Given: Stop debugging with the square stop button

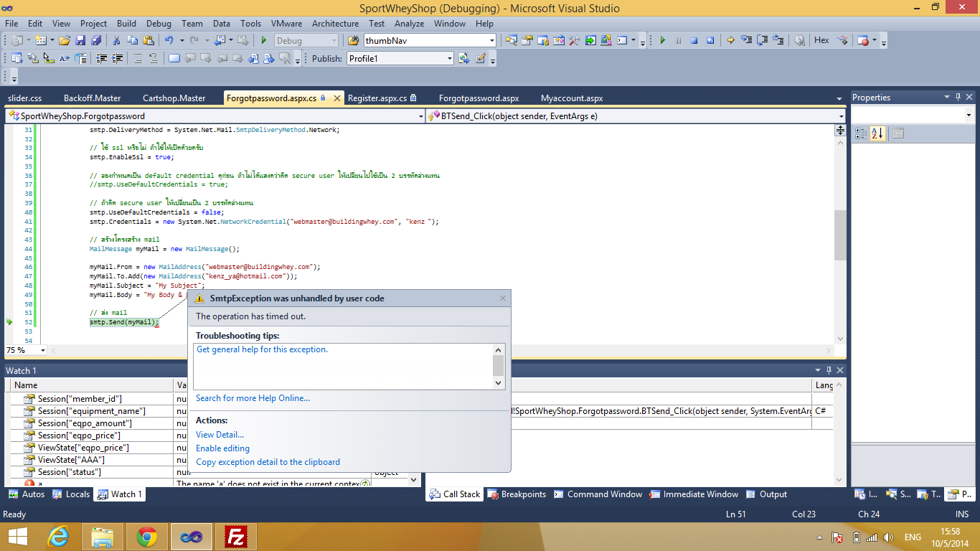Looking at the screenshot, I should (x=694, y=40).
